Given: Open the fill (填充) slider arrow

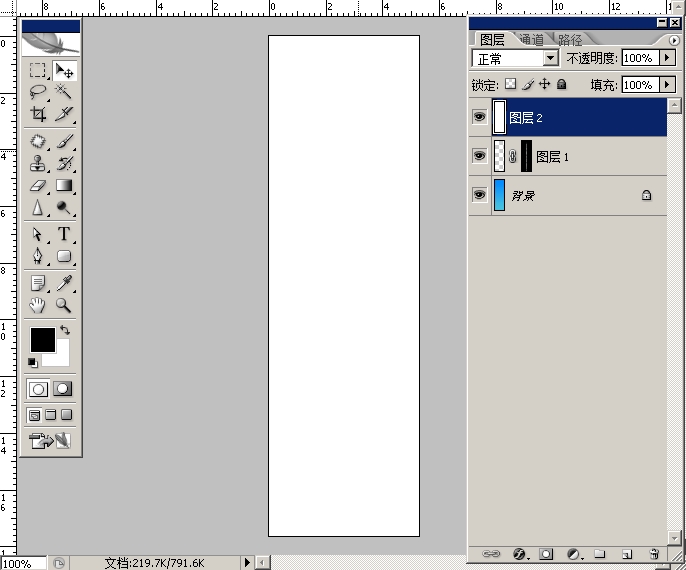Looking at the screenshot, I should [x=667, y=84].
